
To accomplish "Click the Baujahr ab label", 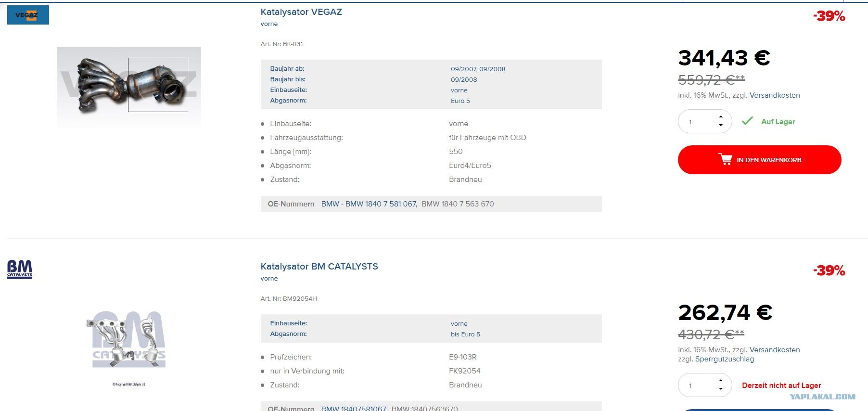I will click(x=287, y=69).
